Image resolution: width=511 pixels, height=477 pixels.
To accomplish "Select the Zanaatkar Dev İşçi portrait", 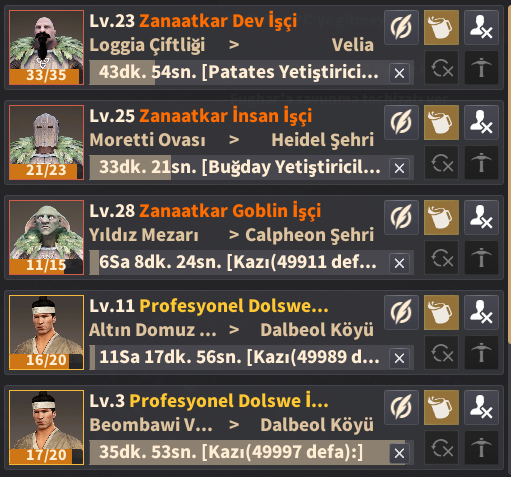I will coord(46,47).
